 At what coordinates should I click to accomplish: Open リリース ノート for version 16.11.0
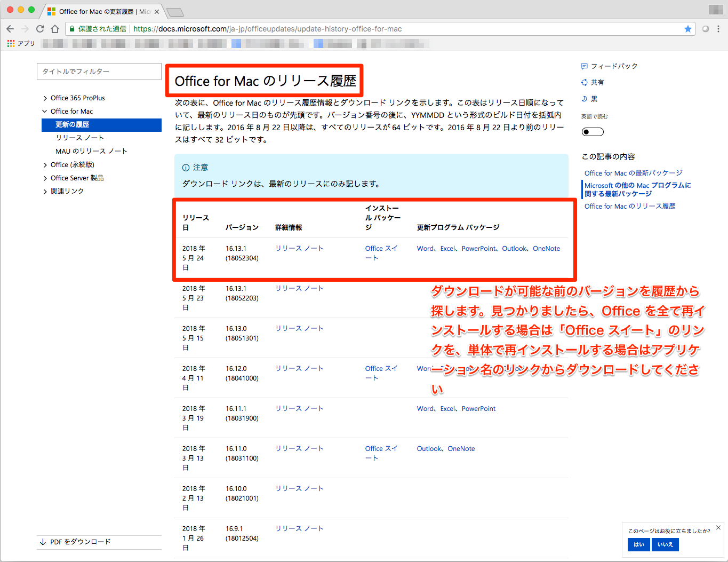[299, 448]
